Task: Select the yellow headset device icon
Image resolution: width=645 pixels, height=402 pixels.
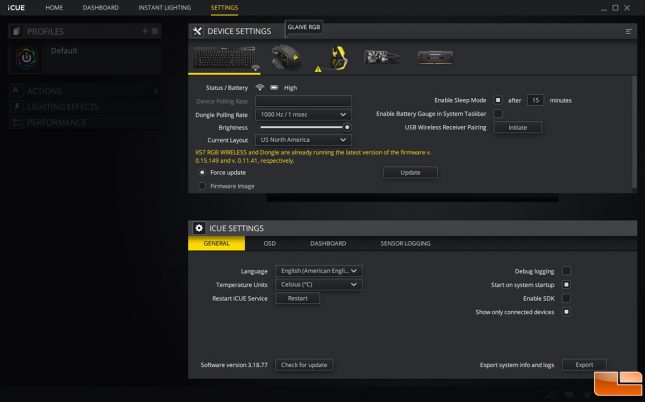Action: pyautogui.click(x=339, y=58)
